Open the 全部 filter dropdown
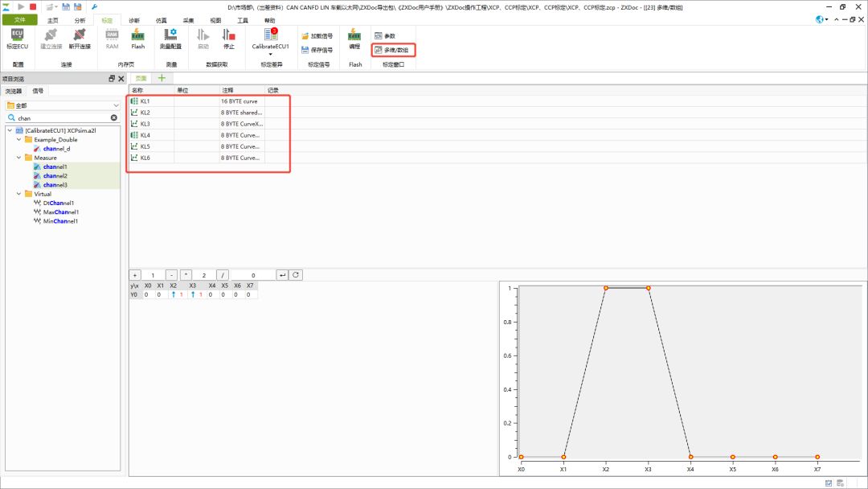This screenshot has height=489, width=868. (x=116, y=105)
